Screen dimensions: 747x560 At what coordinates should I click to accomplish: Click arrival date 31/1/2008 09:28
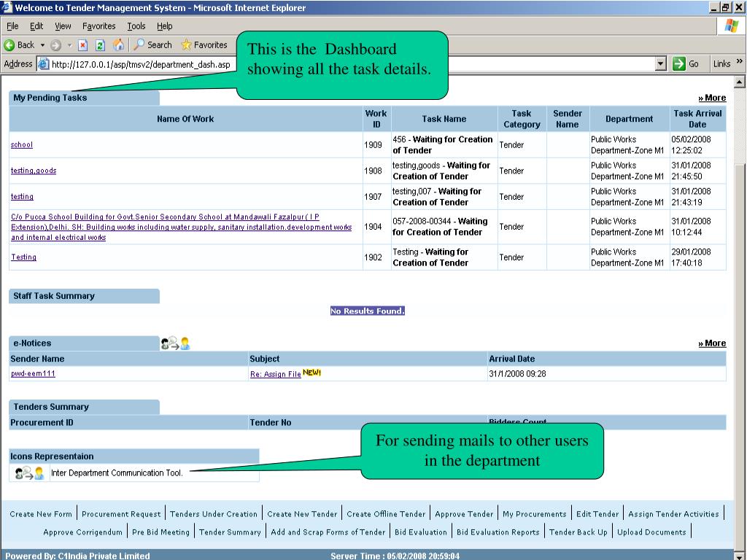click(x=517, y=374)
